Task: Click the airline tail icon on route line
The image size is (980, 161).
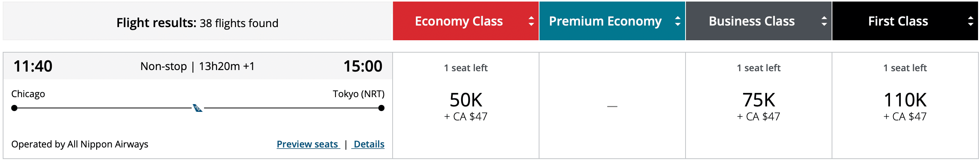Action: (x=197, y=108)
